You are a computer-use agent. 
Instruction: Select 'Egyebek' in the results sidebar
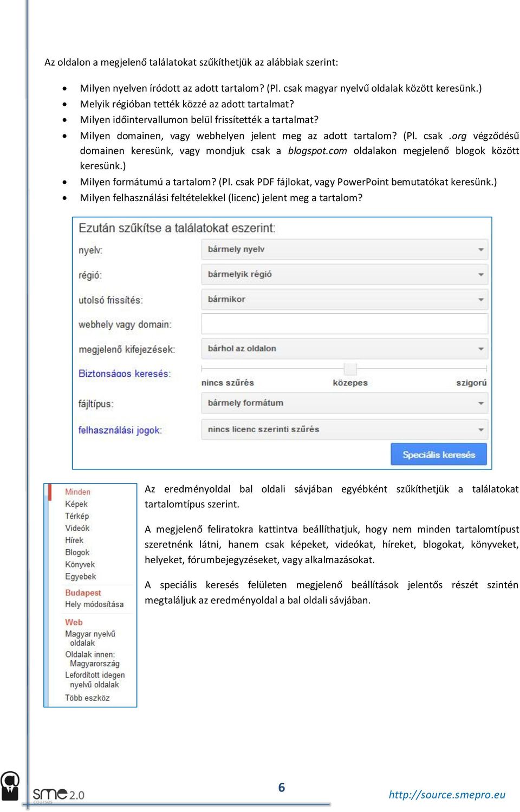click(81, 577)
